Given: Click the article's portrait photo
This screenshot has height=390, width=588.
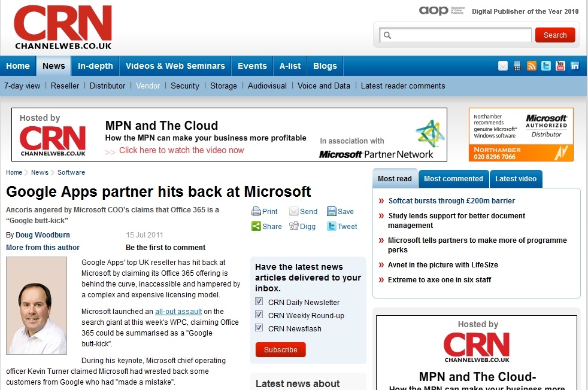Looking at the screenshot, I should [x=37, y=306].
